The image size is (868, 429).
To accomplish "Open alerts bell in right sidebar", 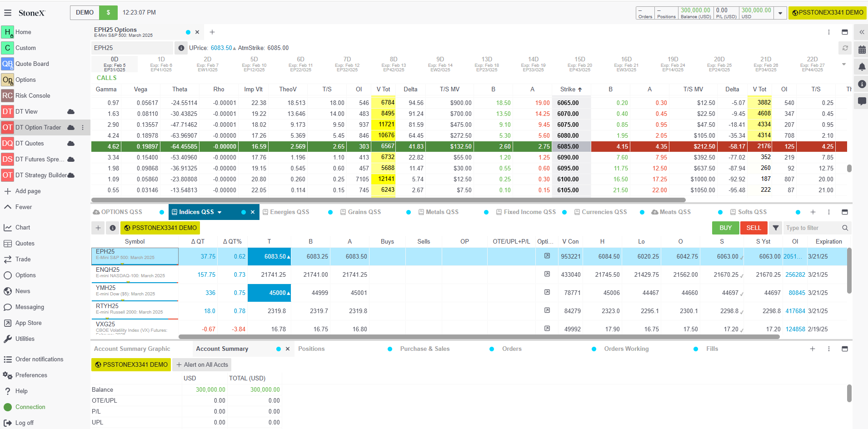I will (862, 67).
